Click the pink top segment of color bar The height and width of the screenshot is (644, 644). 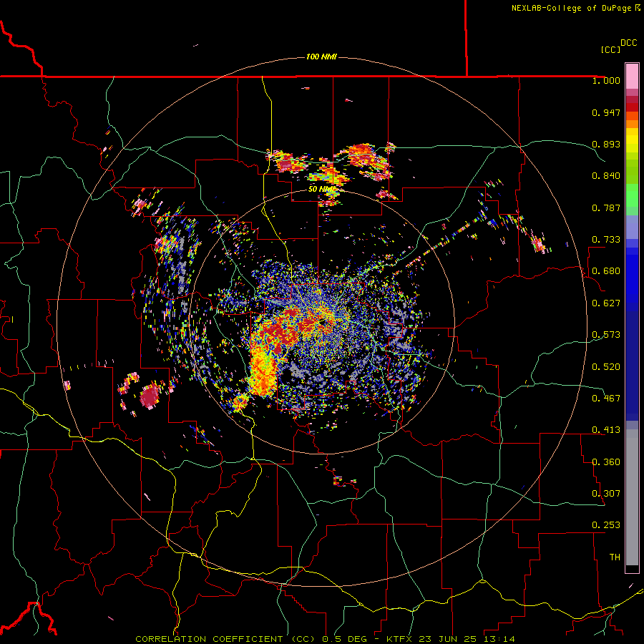pos(632,76)
